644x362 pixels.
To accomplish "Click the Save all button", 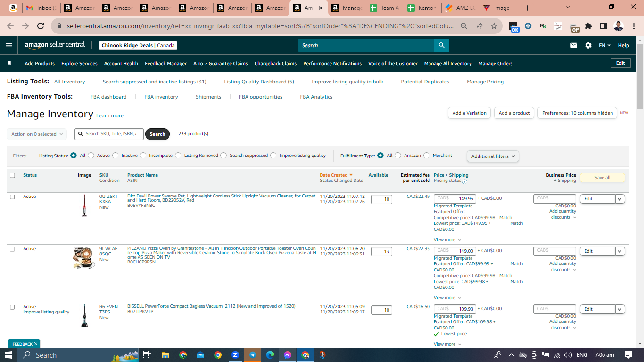I will pos(603,178).
